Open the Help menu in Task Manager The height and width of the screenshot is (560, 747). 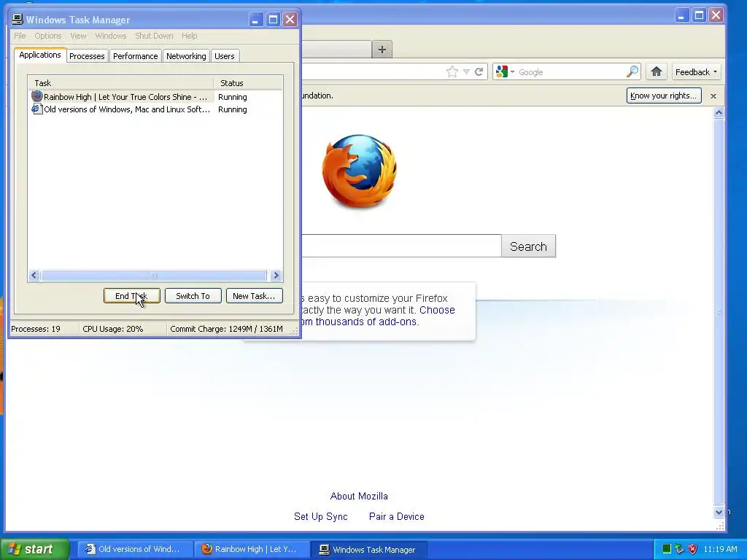189,36
